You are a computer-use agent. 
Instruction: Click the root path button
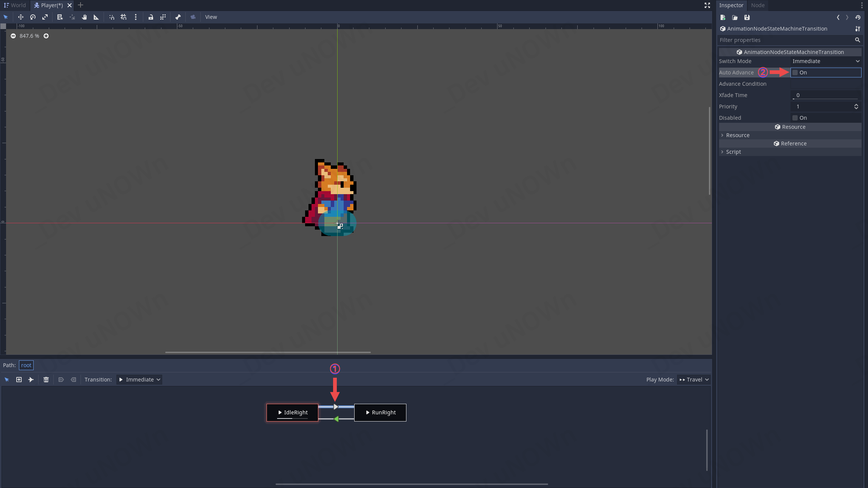(x=26, y=365)
